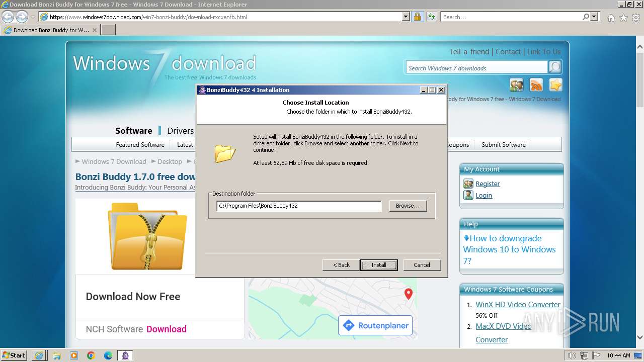Focus the Destination folder path field
Viewport: 644px width, 362px height.
point(299,206)
